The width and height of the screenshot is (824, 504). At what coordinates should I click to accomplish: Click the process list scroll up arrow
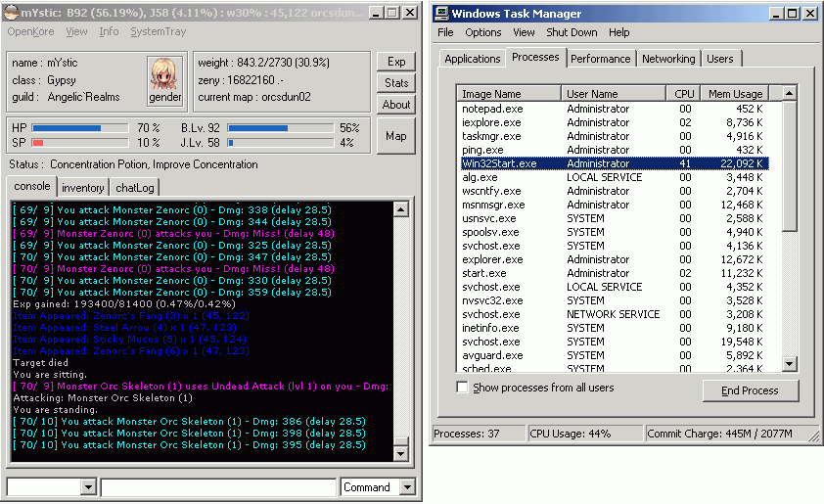[789, 94]
